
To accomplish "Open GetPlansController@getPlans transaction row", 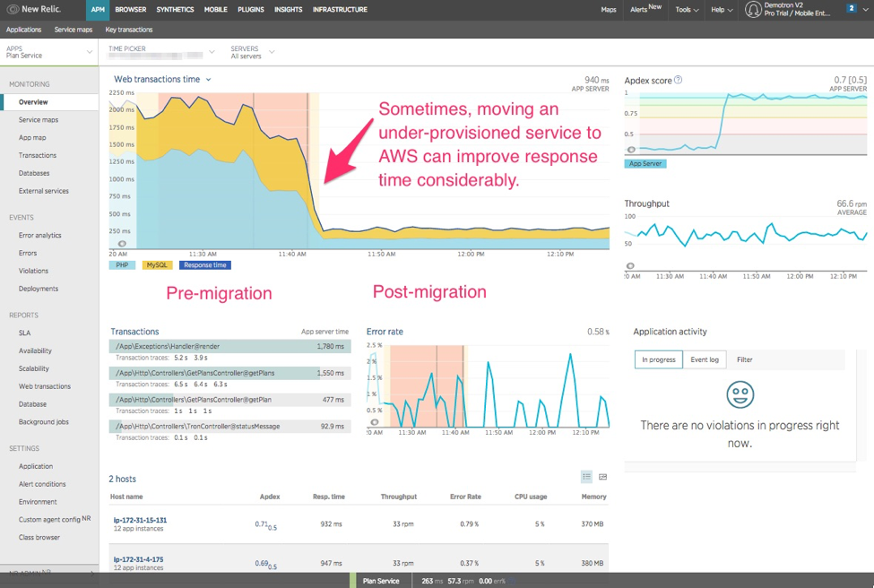I will (x=229, y=373).
